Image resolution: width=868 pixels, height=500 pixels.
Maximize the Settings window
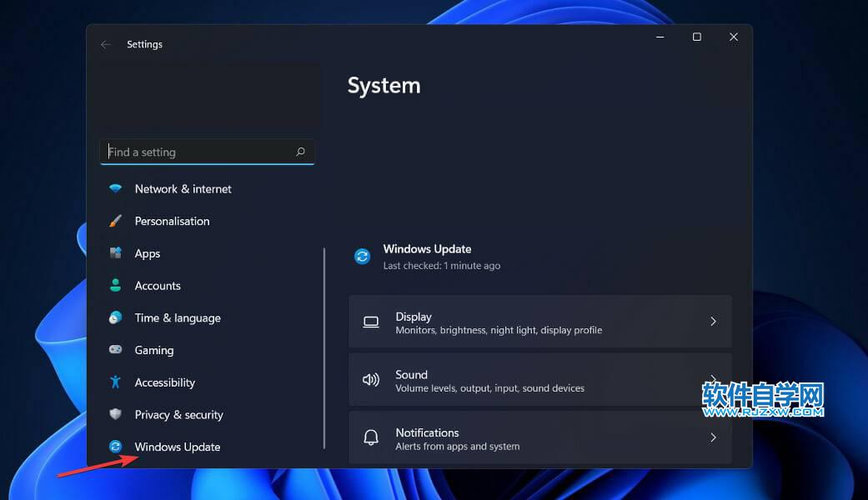(697, 37)
